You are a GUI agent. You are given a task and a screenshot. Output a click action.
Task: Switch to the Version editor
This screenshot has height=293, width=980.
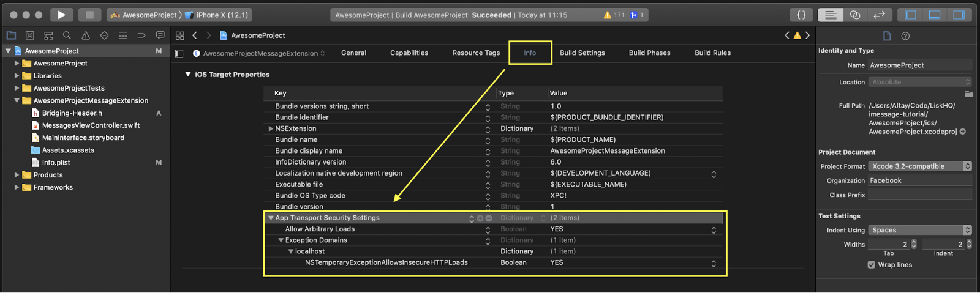point(879,15)
